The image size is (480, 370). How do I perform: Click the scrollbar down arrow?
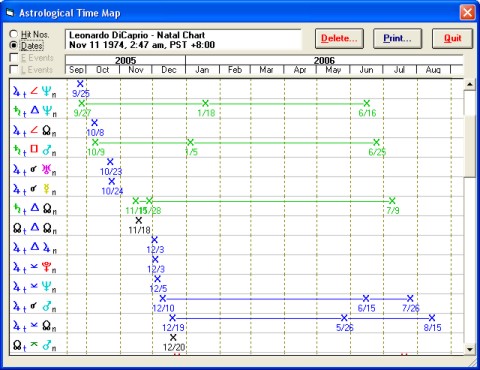click(470, 349)
